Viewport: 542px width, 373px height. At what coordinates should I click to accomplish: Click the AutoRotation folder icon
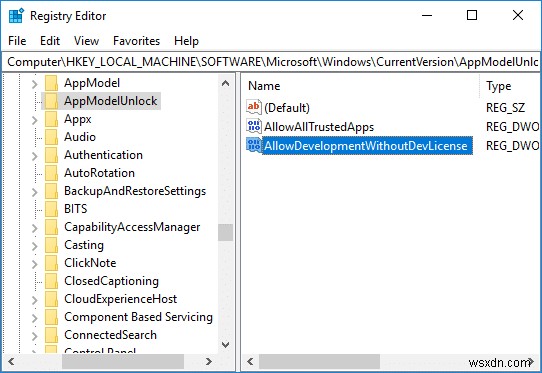pyautogui.click(x=51, y=173)
